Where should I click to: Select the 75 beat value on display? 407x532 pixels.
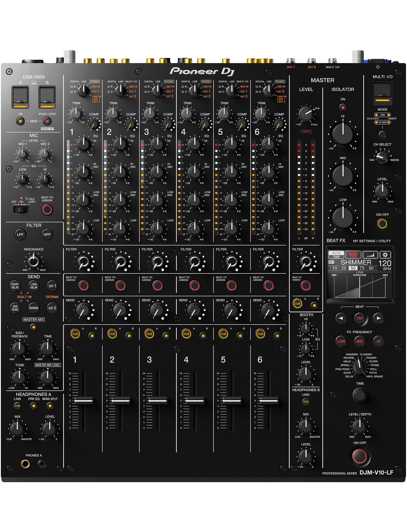pyautogui.click(x=362, y=268)
